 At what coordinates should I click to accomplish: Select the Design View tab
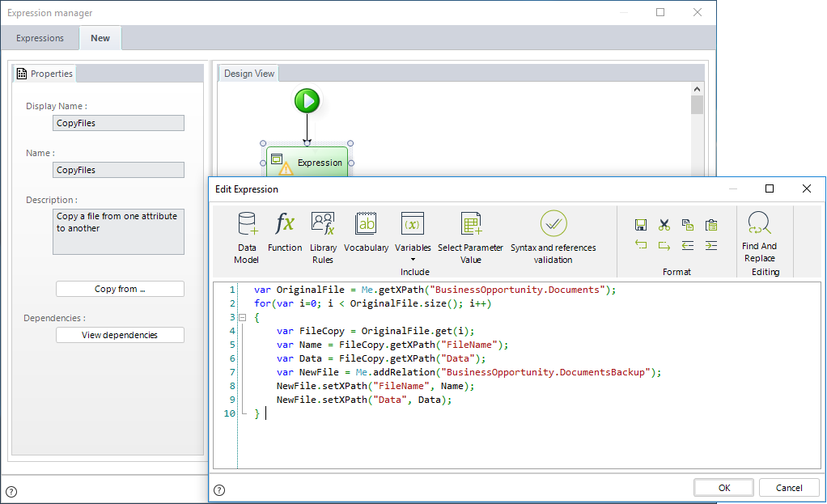(248, 74)
